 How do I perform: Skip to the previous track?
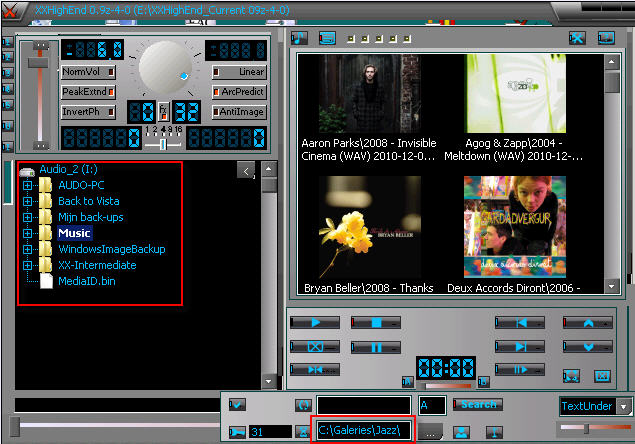[520, 322]
